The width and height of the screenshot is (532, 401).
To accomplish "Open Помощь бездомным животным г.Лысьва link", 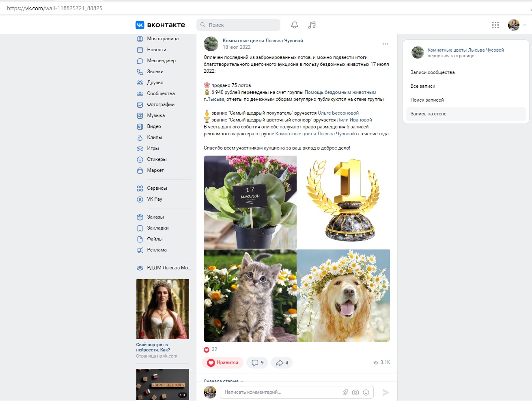I will point(340,92).
